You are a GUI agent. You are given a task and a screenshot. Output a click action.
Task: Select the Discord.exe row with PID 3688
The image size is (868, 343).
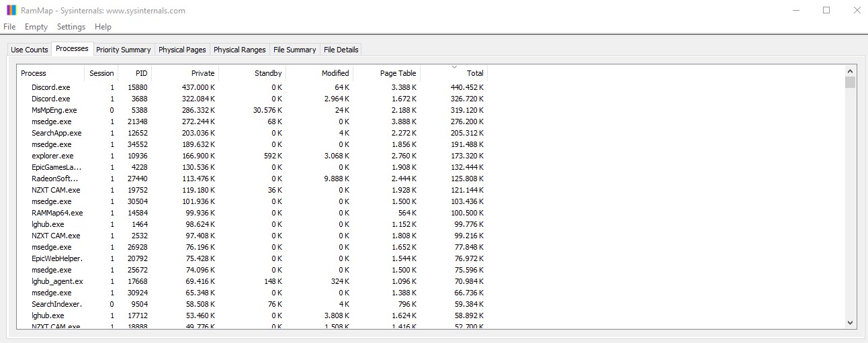253,99
